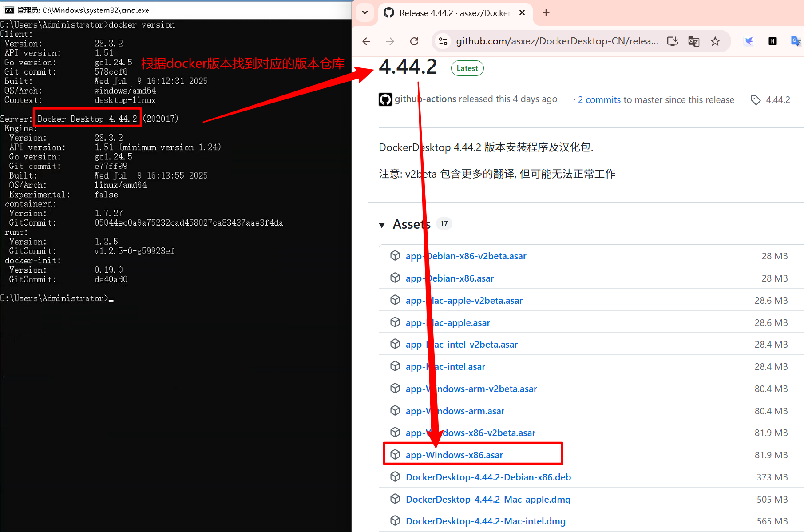Download app-Mac-intel-v2beta.asar

coord(462,345)
